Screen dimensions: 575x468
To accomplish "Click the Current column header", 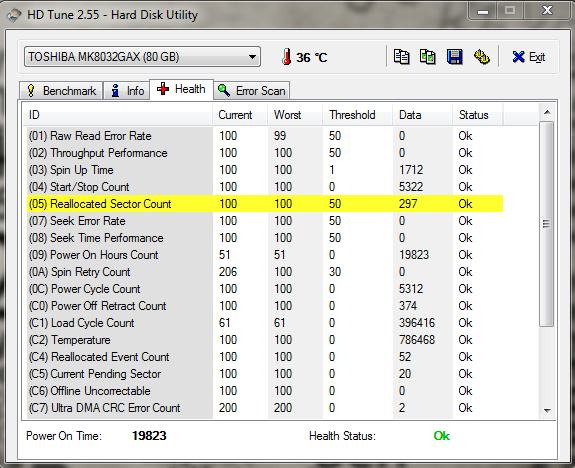I will click(x=240, y=115).
